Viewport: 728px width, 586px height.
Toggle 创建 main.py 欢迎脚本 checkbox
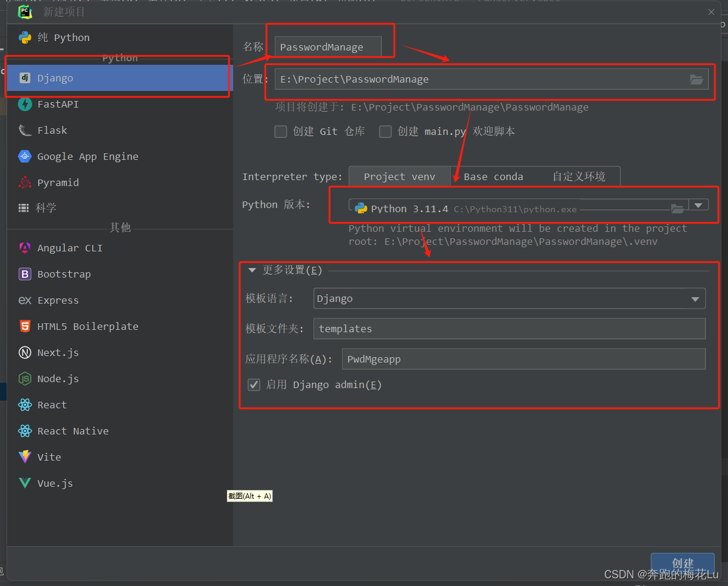pos(385,131)
